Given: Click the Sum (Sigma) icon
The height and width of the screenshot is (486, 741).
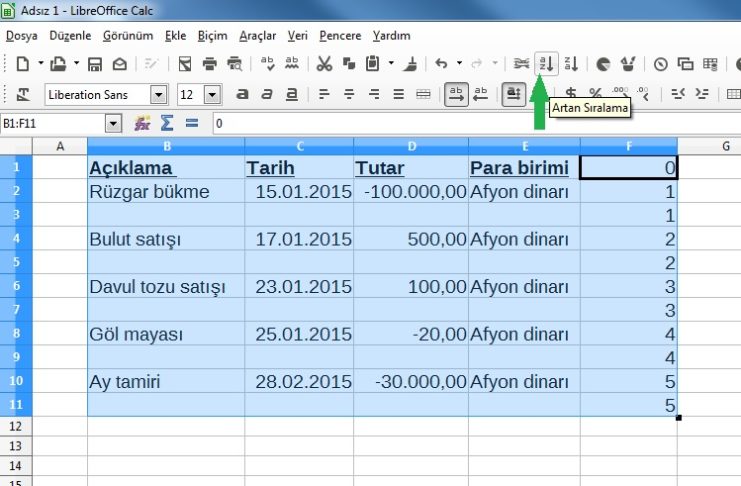Looking at the screenshot, I should [x=167, y=124].
